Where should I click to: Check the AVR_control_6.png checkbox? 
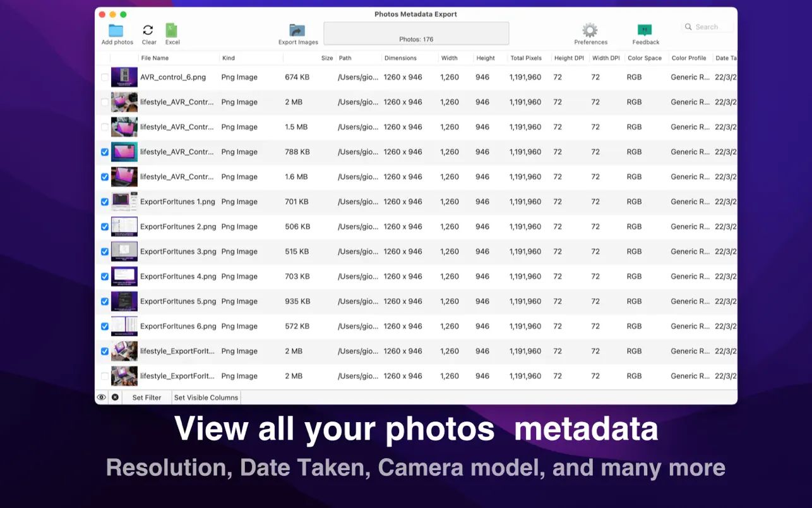coord(104,77)
